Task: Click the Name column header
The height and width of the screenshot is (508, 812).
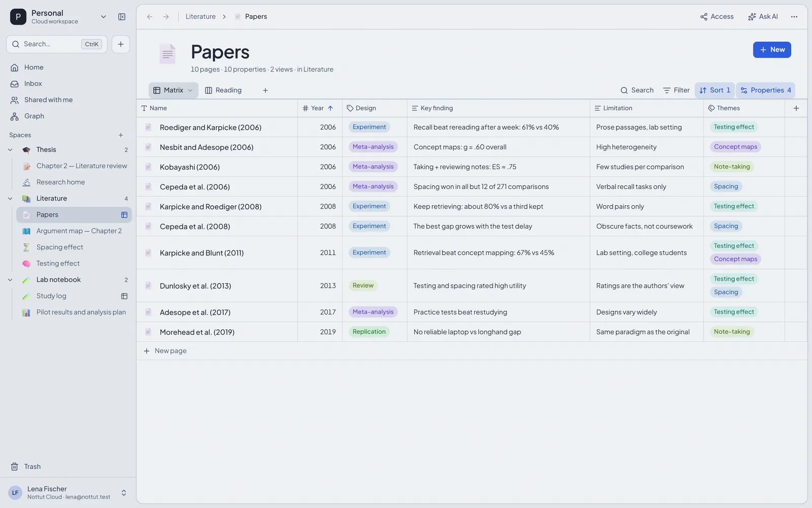Action: (x=217, y=108)
